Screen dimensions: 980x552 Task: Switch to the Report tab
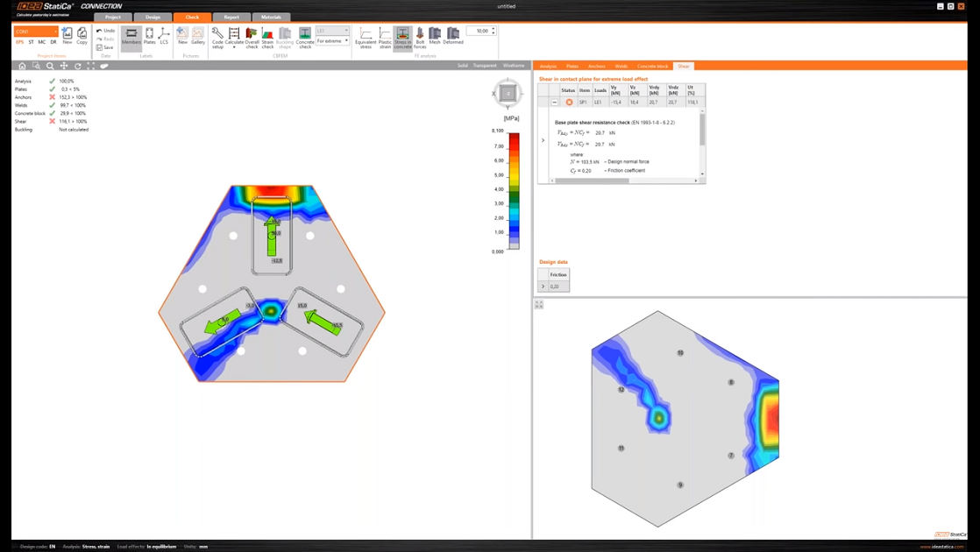[x=231, y=17]
